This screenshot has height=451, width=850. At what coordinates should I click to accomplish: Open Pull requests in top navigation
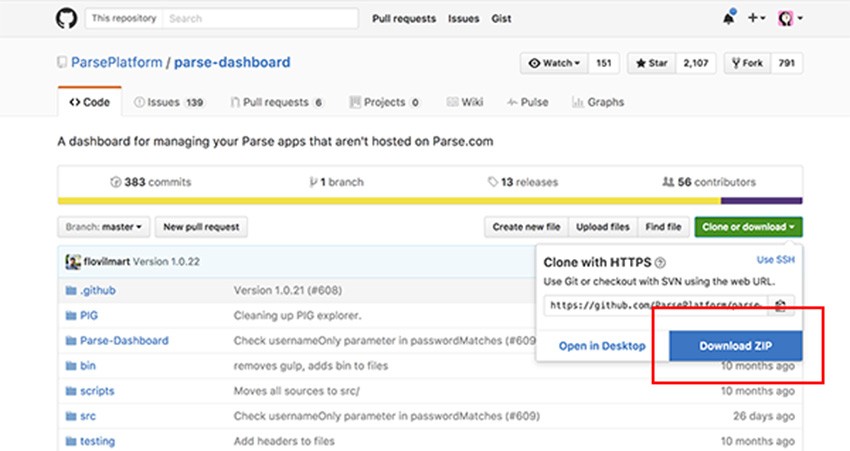point(404,18)
